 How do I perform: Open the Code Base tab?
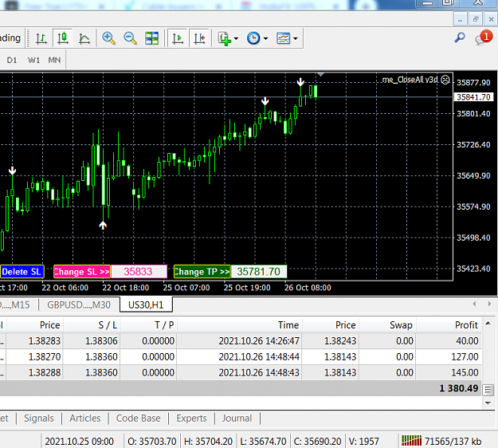(x=138, y=419)
